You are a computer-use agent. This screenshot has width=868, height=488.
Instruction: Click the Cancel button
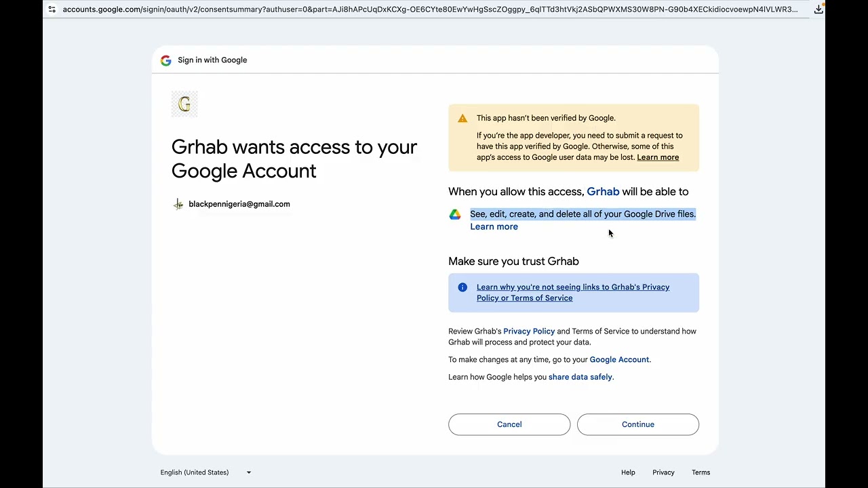509,424
